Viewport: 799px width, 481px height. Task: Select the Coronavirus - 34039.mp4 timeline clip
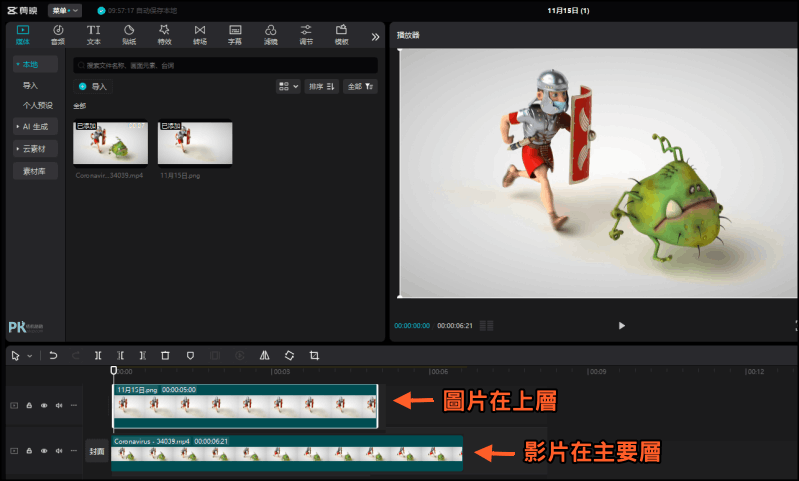coord(287,453)
